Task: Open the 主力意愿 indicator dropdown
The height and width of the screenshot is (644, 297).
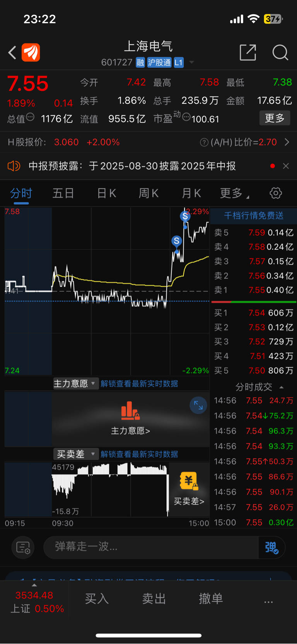Action: [x=76, y=384]
